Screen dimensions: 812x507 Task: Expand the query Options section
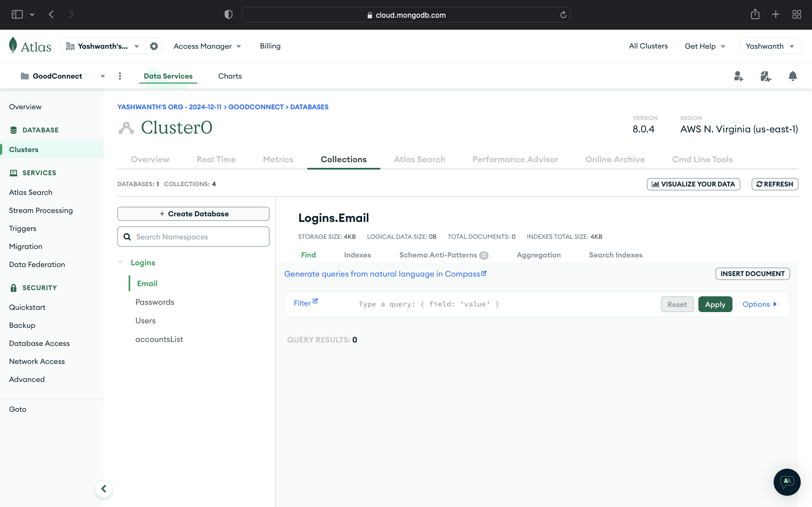click(760, 304)
